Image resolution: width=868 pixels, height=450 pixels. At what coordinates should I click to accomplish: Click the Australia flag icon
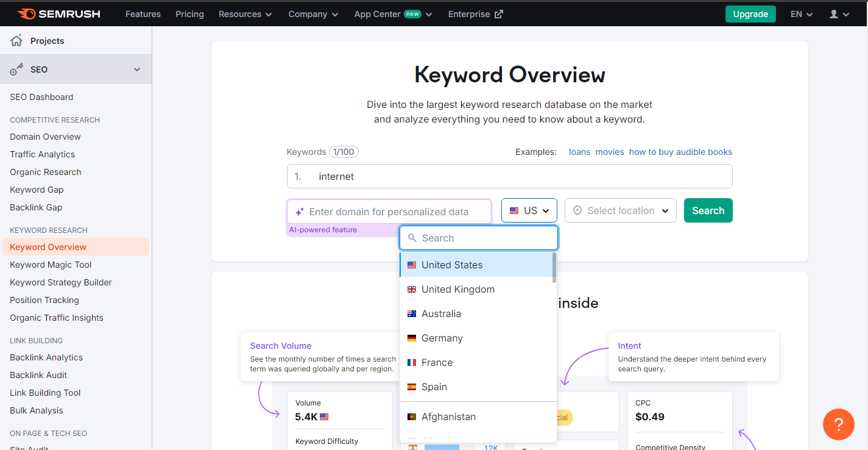[412, 313]
